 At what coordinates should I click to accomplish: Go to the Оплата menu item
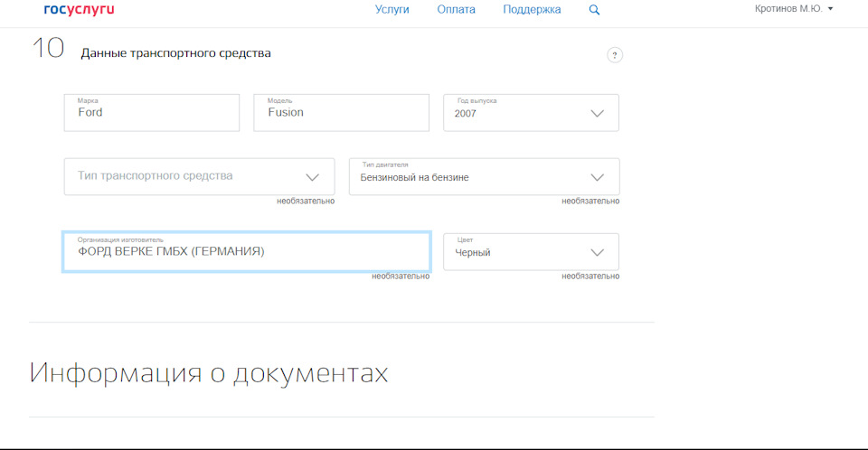point(456,9)
